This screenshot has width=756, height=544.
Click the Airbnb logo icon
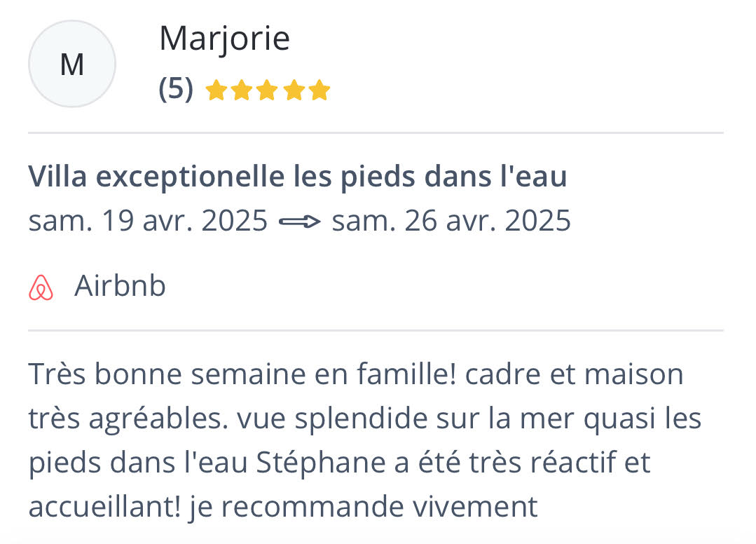[41, 287]
